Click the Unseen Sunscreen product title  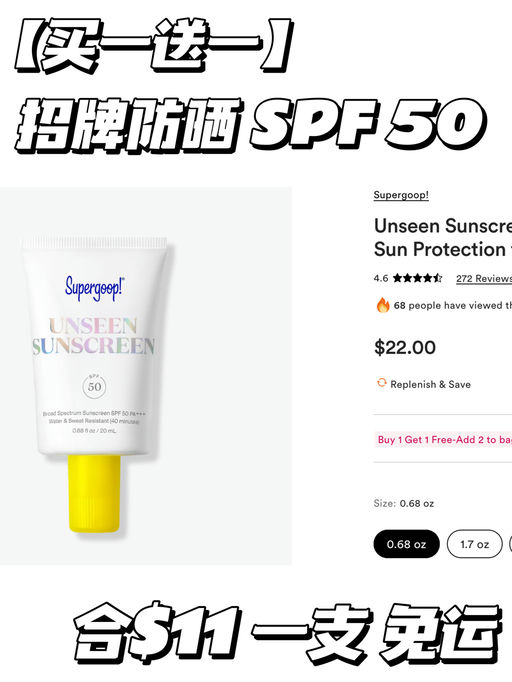(x=442, y=237)
